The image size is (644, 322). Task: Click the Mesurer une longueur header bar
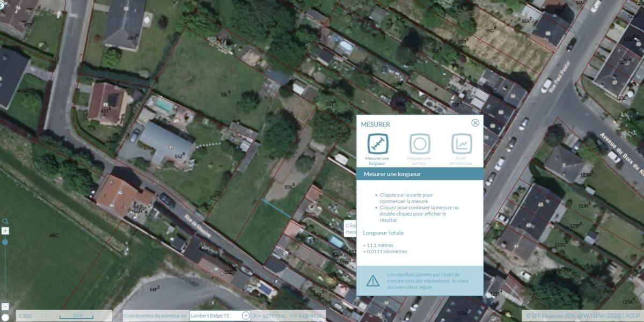tap(420, 174)
